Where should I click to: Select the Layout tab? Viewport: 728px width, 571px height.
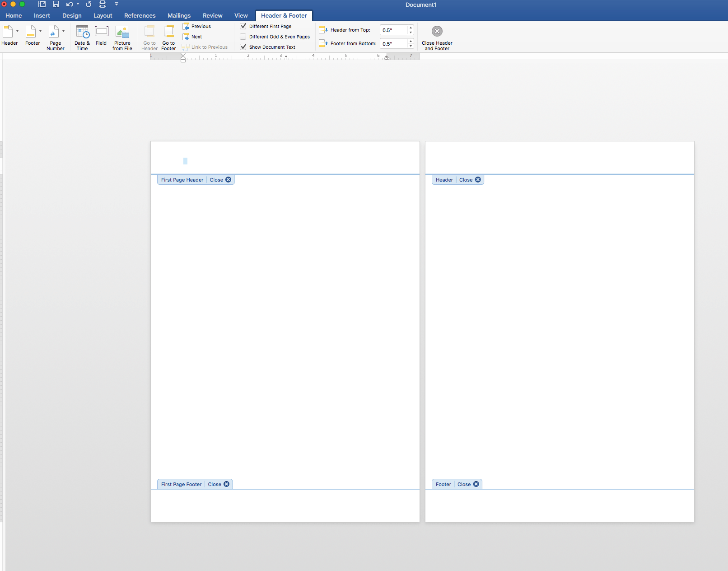[x=103, y=15]
